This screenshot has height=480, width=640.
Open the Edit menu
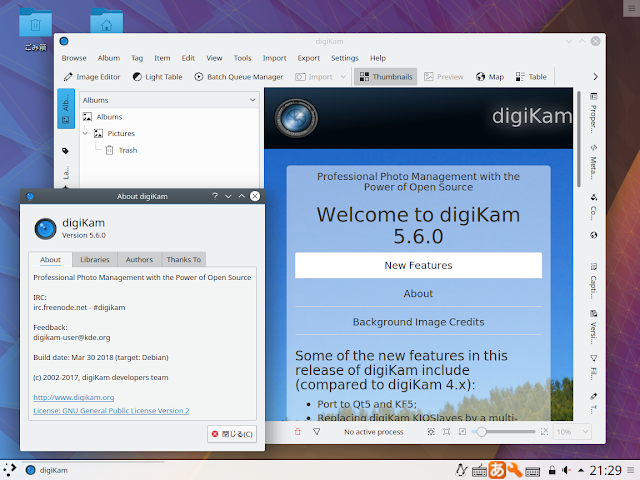(x=188, y=58)
